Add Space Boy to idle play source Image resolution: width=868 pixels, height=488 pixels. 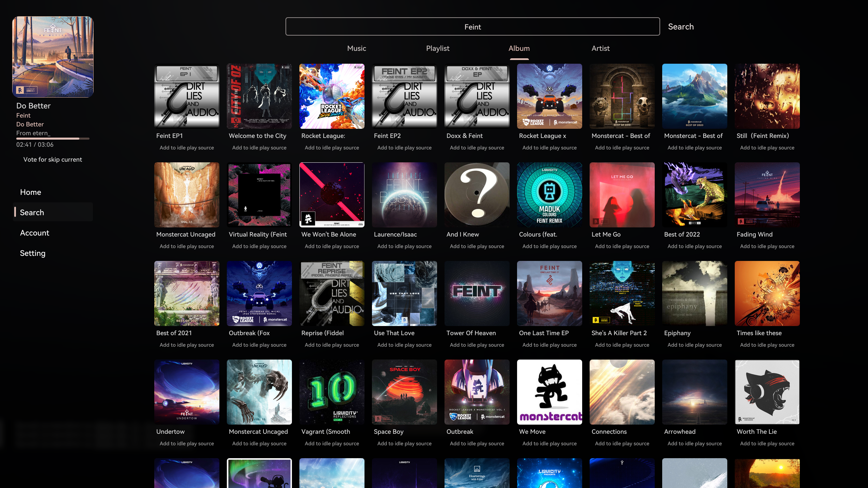405,444
